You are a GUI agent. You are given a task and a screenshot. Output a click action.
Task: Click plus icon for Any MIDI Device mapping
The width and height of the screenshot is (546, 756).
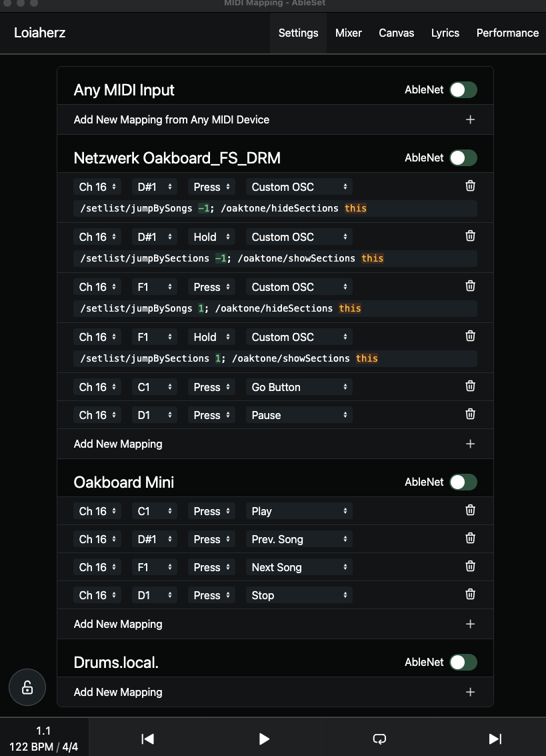point(470,120)
